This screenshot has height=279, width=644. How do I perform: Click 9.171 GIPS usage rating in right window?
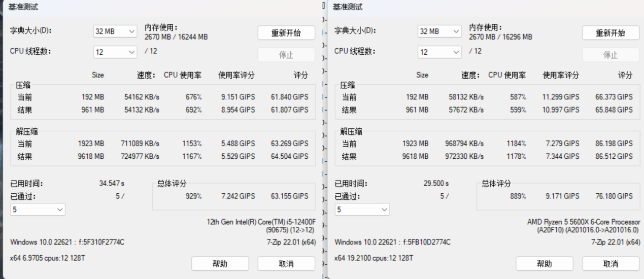point(562,196)
